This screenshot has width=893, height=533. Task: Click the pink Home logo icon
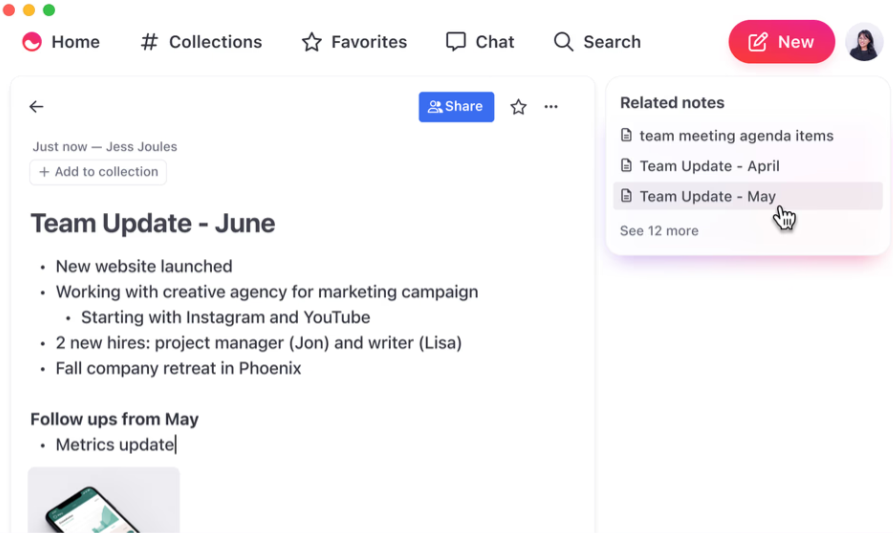click(x=32, y=42)
